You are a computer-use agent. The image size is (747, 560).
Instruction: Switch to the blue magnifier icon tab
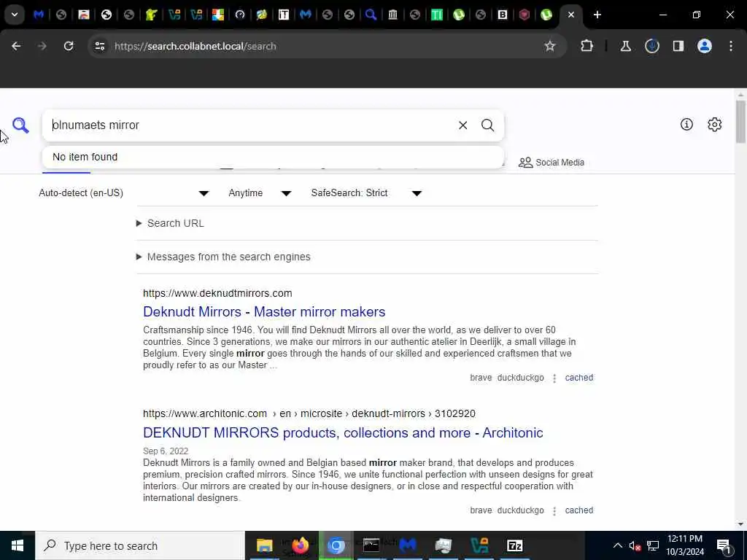click(371, 15)
